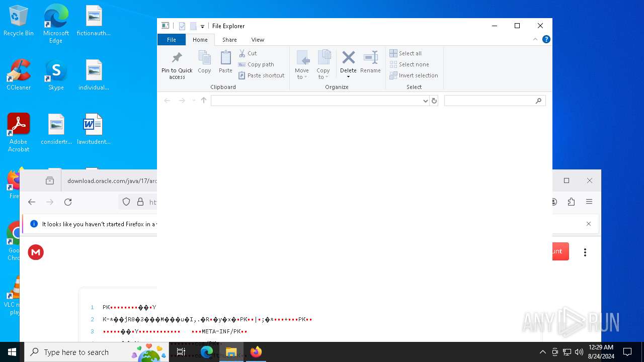This screenshot has height=362, width=644.
Task: Click Invert selection in ribbon
Action: click(x=414, y=75)
